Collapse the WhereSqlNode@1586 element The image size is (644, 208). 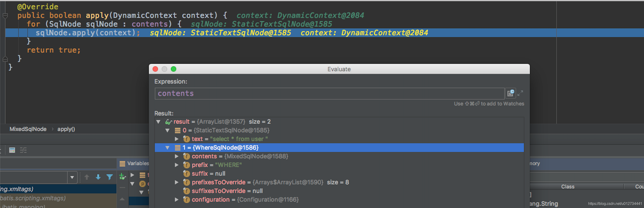click(x=168, y=148)
